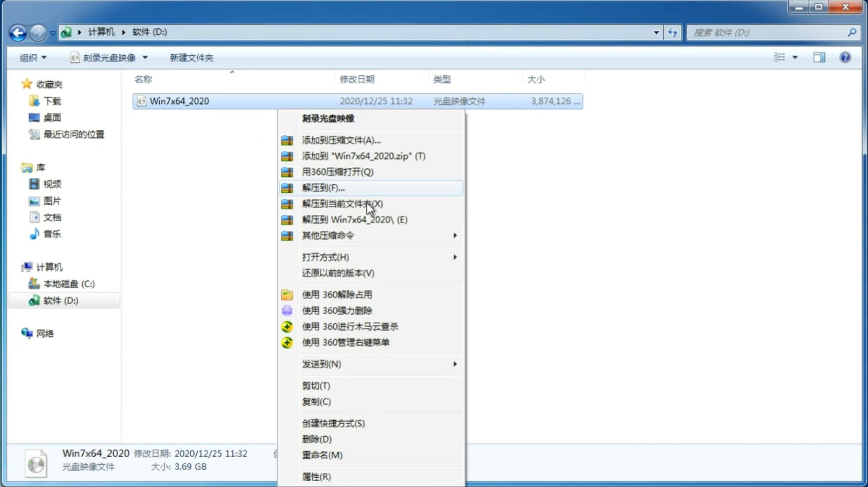Click 软件 D drive sidebar item
This screenshot has height=487, width=868.
coord(60,300)
